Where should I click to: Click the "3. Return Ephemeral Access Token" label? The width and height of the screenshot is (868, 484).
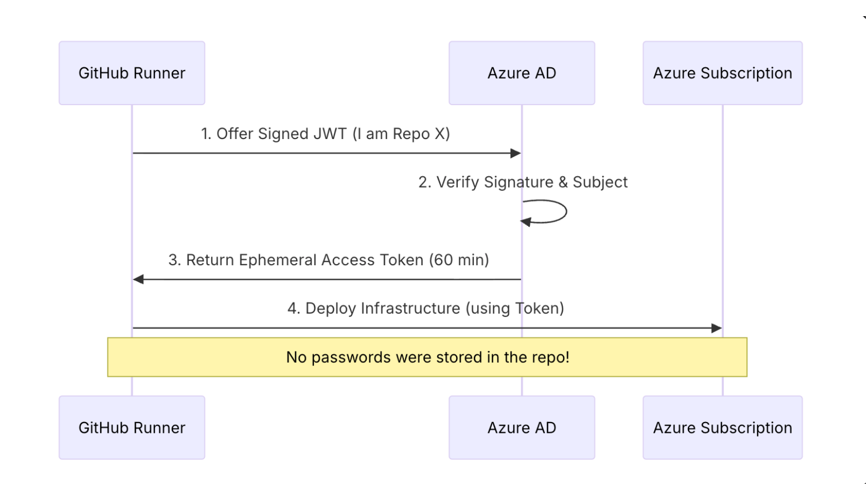pyautogui.click(x=328, y=260)
